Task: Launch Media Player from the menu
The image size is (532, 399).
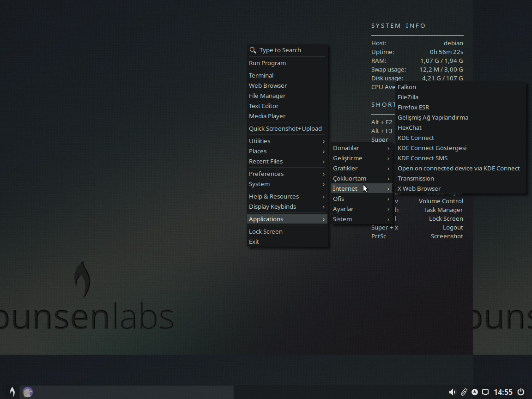Action: (287, 116)
